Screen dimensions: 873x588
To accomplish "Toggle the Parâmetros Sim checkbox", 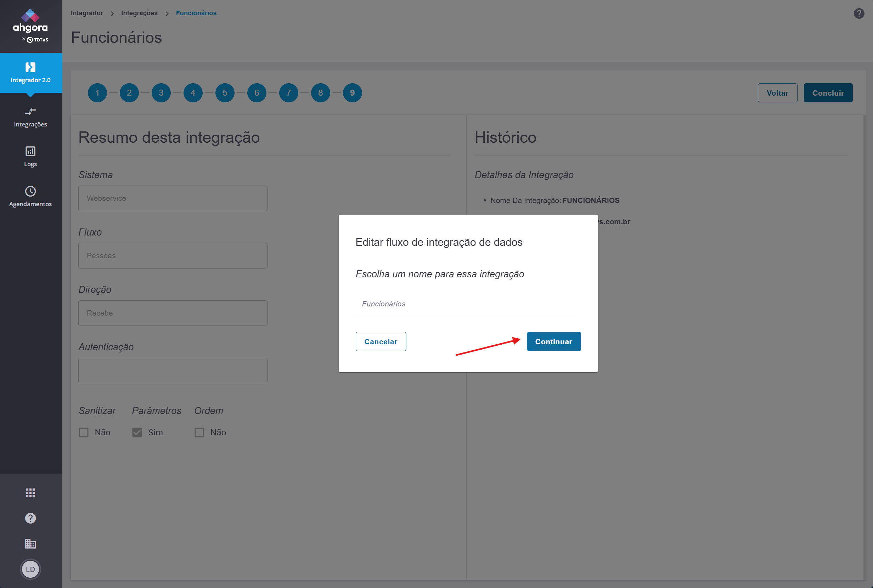I will (137, 432).
